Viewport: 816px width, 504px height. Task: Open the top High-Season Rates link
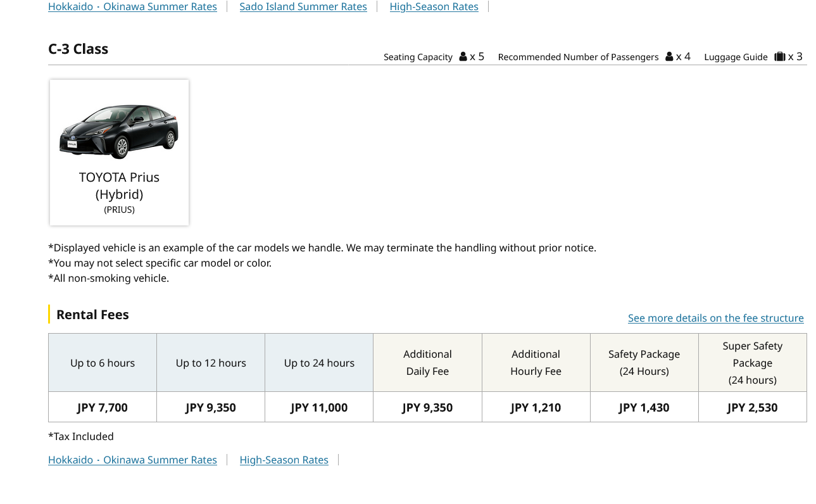[x=434, y=7]
